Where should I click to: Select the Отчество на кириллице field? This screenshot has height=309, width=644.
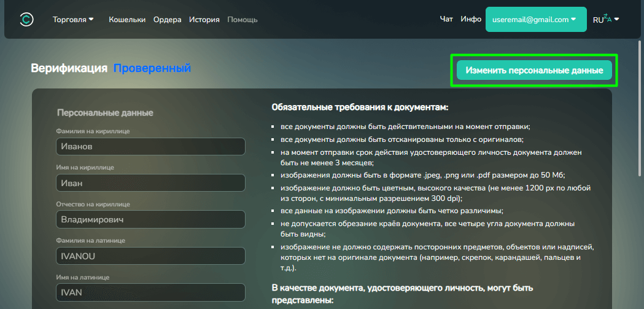coord(150,219)
